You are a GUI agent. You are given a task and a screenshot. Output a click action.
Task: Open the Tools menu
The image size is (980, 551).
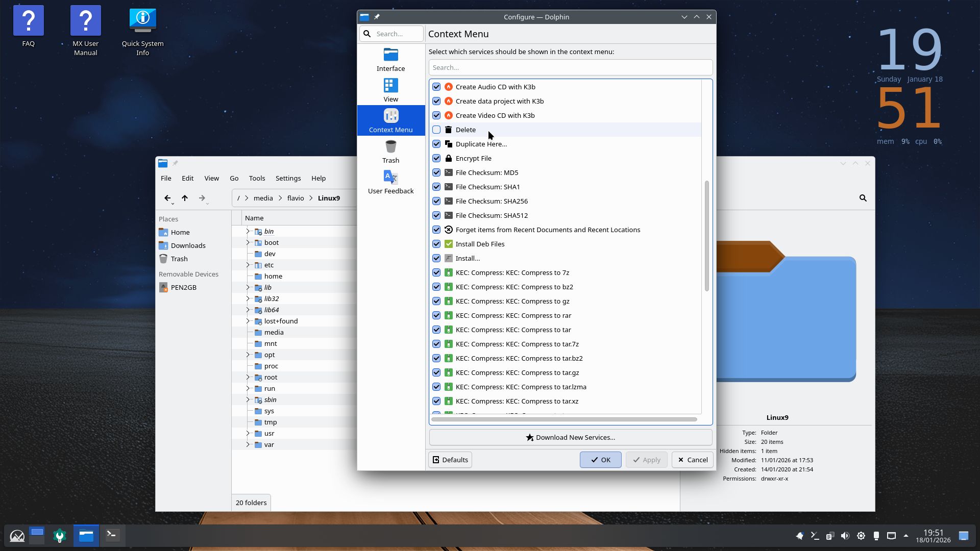click(x=257, y=178)
